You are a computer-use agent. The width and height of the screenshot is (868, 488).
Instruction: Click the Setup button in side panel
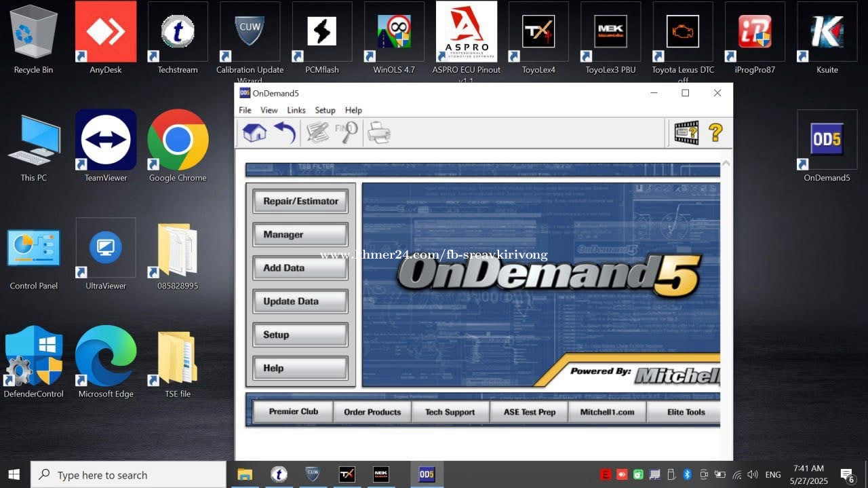tap(300, 335)
